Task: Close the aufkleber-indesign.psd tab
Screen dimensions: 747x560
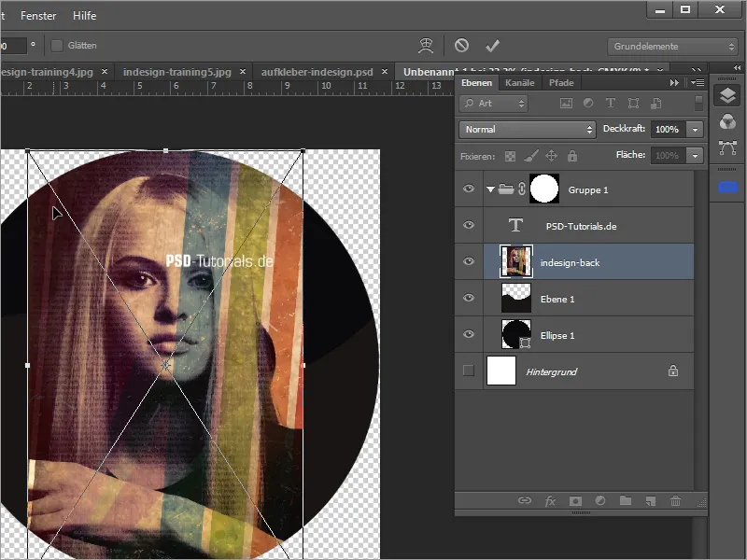Action: coord(385,72)
